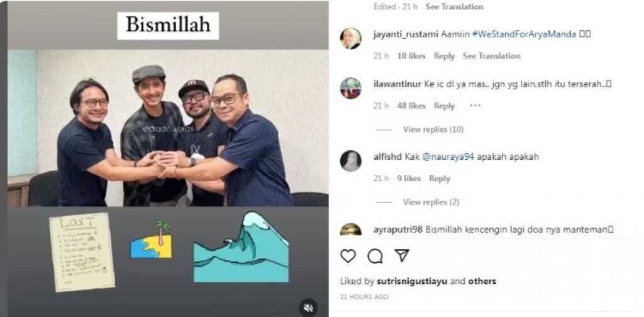Like the post with heart icon

point(348,256)
